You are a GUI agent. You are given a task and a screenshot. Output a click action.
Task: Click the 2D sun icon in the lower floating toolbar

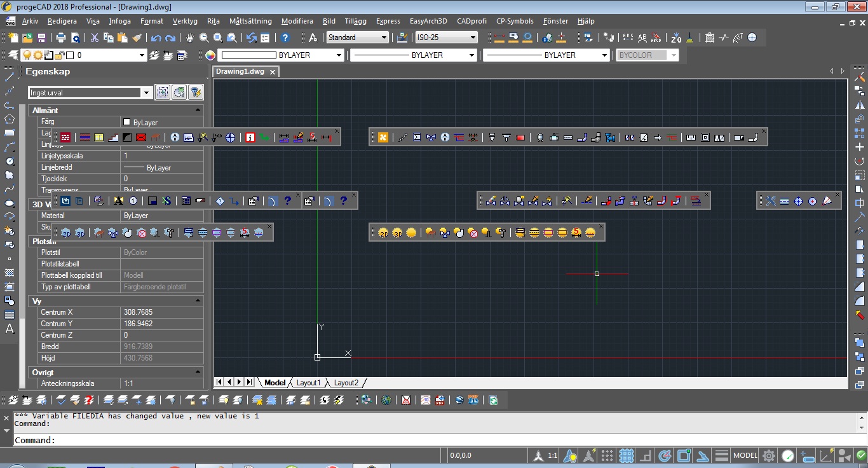(383, 233)
